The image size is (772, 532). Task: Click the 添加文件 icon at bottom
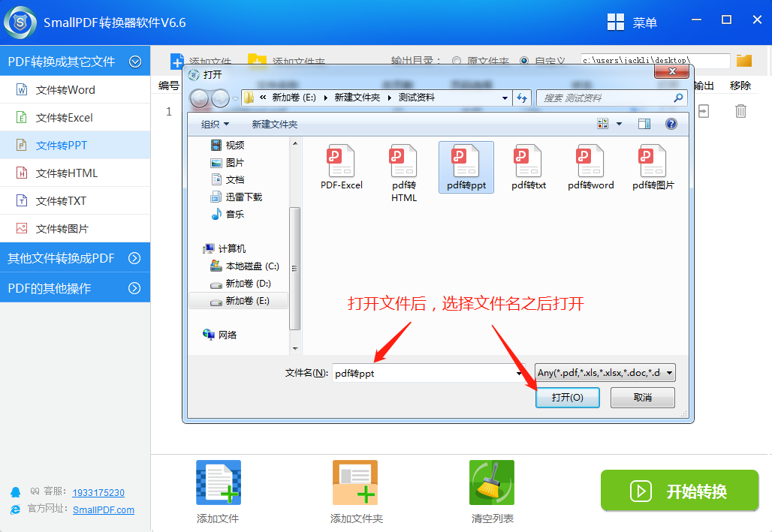tap(217, 482)
